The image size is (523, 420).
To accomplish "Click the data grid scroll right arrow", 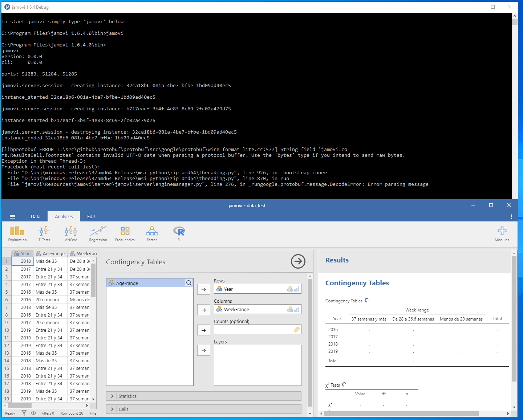I will click(x=88, y=405).
